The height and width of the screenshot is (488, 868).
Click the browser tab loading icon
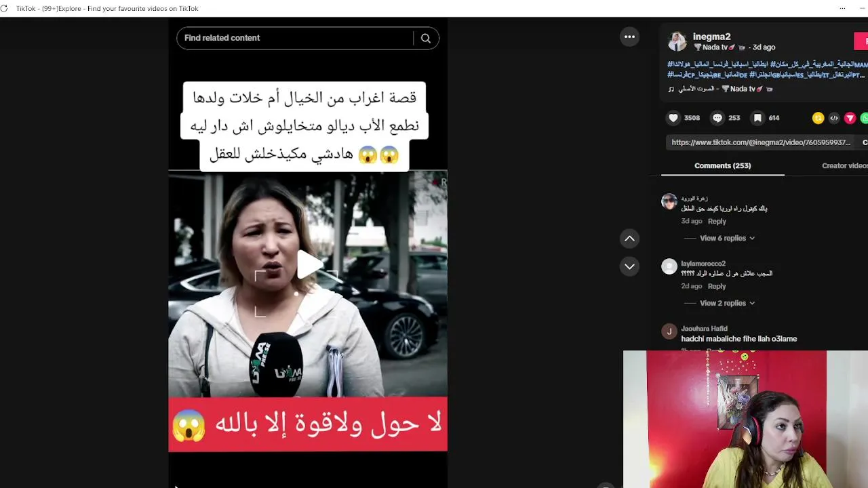point(4,8)
